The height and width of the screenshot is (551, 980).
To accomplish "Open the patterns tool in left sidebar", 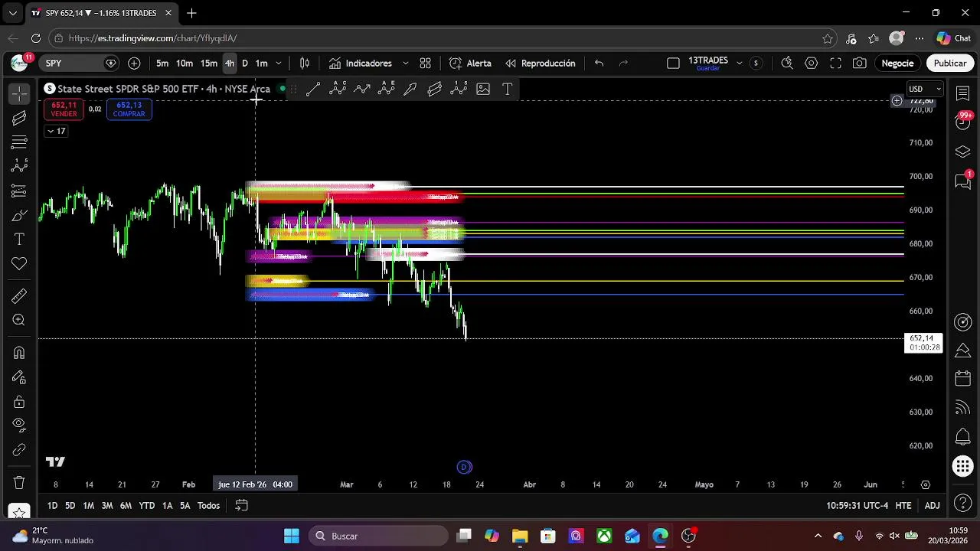I will (x=19, y=166).
